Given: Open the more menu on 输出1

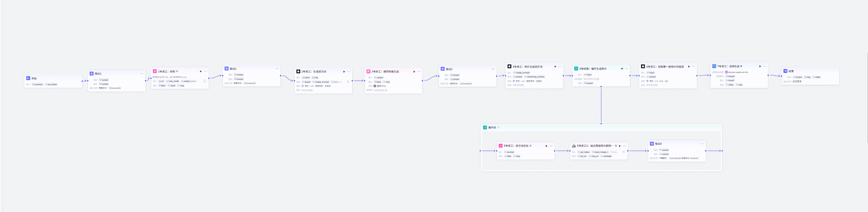Looking at the screenshot, I should pyautogui.click(x=142, y=74).
